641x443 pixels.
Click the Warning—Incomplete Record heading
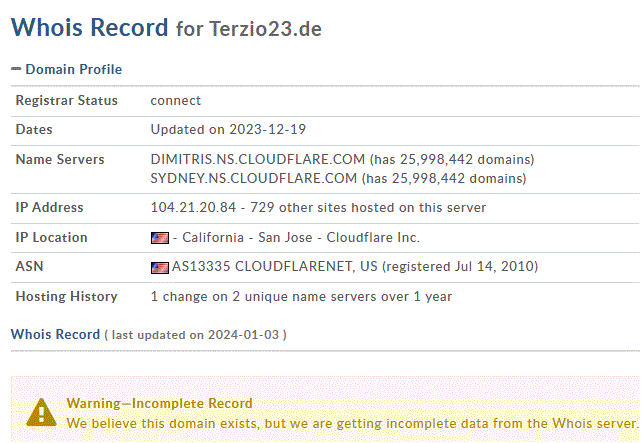coord(159,403)
